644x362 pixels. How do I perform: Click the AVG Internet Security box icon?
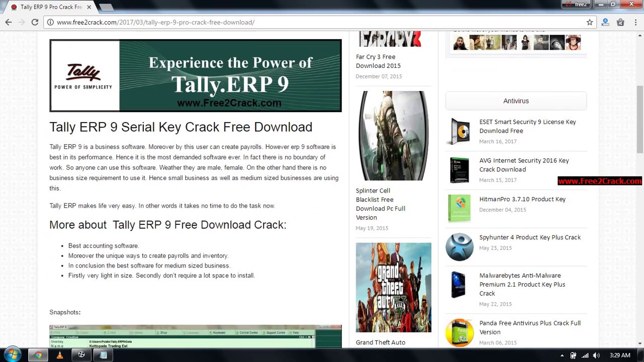tap(459, 170)
